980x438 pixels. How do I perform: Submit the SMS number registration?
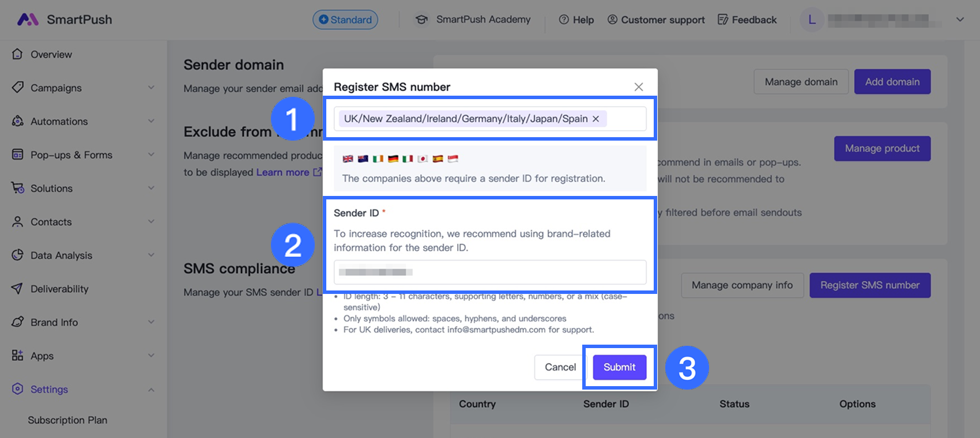[619, 367]
